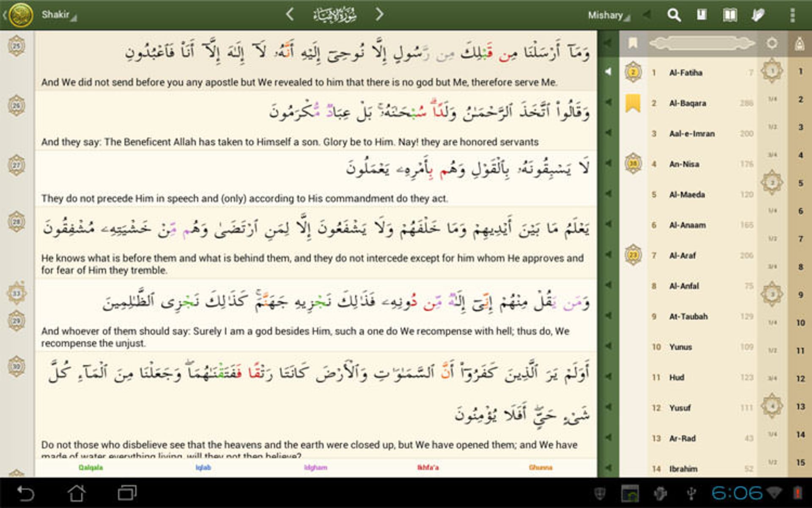Click the settings gear in the surah panel
812x508 pixels.
point(772,42)
